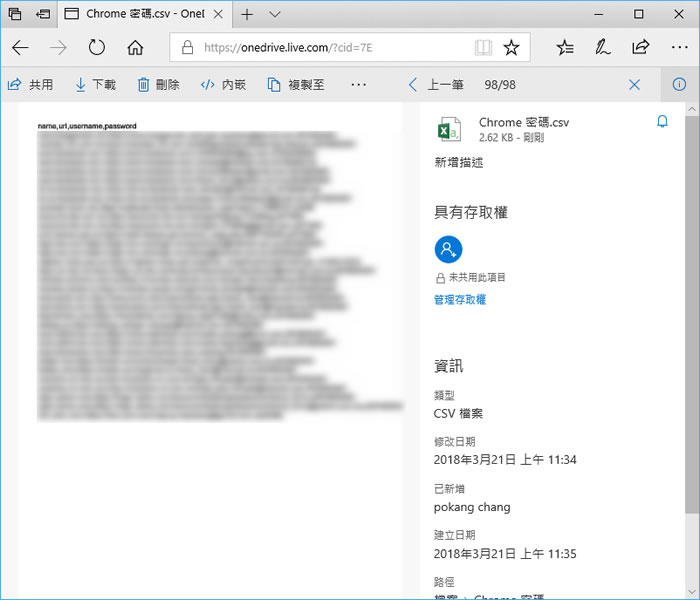Click the add people access icon

click(448, 249)
